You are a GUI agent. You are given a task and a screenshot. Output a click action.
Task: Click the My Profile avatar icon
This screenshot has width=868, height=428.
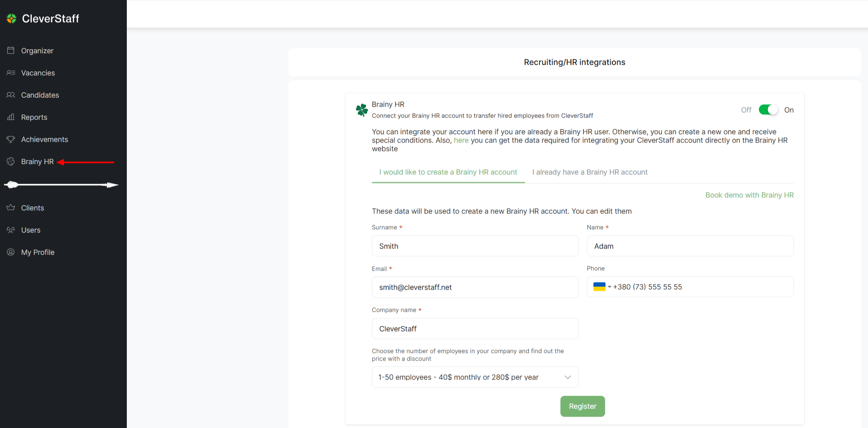click(x=11, y=252)
